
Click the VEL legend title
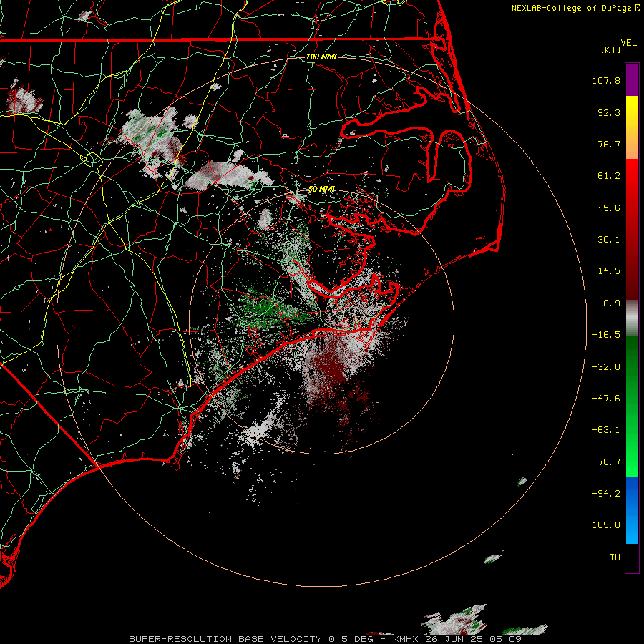coord(628,43)
